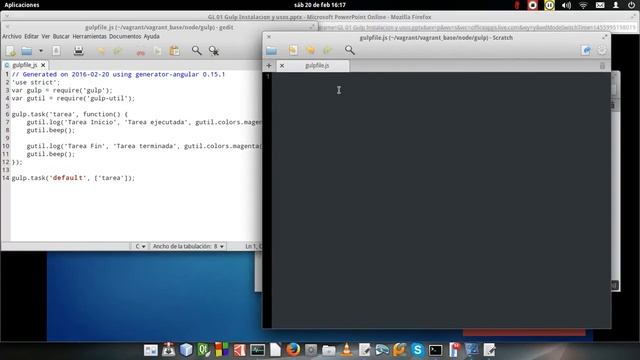Open the Ayuda menu in gedit
This screenshot has width=640, height=360.
coord(151,36)
